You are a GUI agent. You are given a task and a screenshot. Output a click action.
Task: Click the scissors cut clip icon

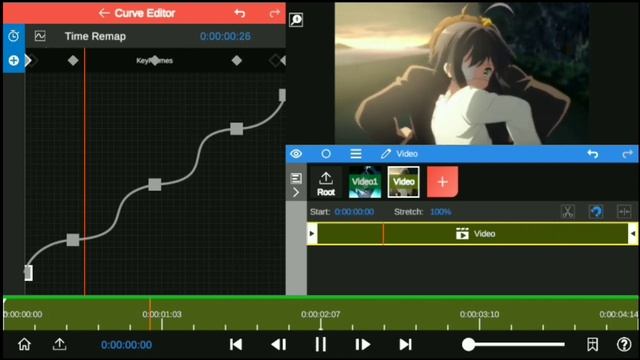[567, 212]
